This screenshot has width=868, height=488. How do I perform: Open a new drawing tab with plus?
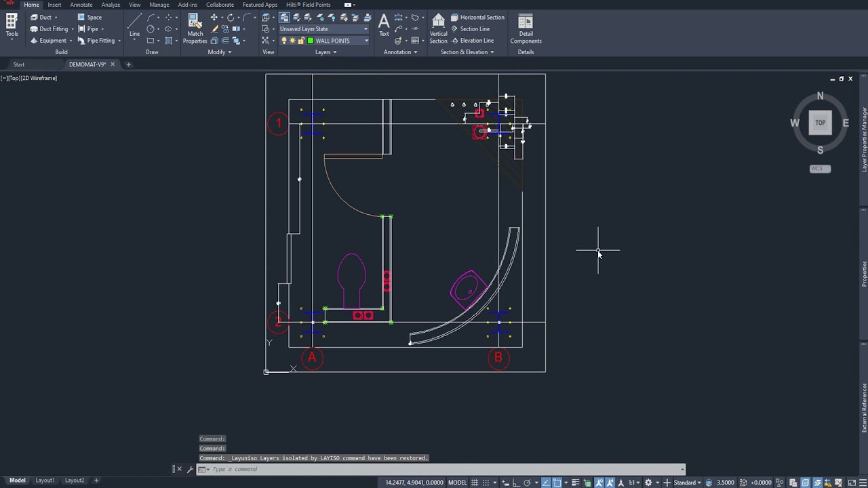coord(128,64)
